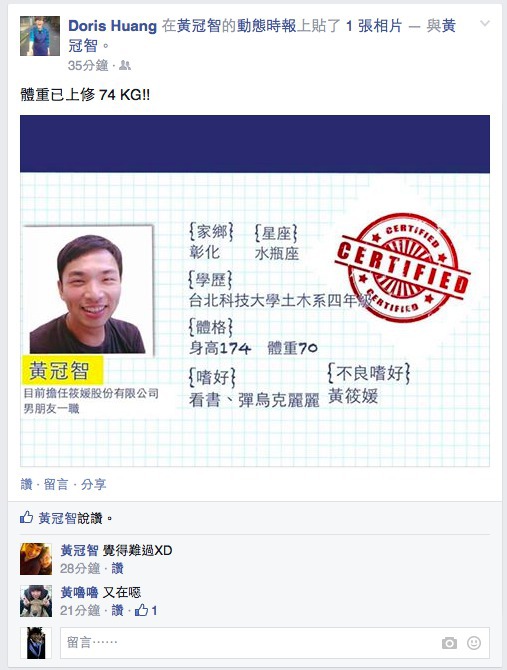507x670 pixels.
Task: Open 黃冠智 commenter avatar
Action: (x=36, y=559)
